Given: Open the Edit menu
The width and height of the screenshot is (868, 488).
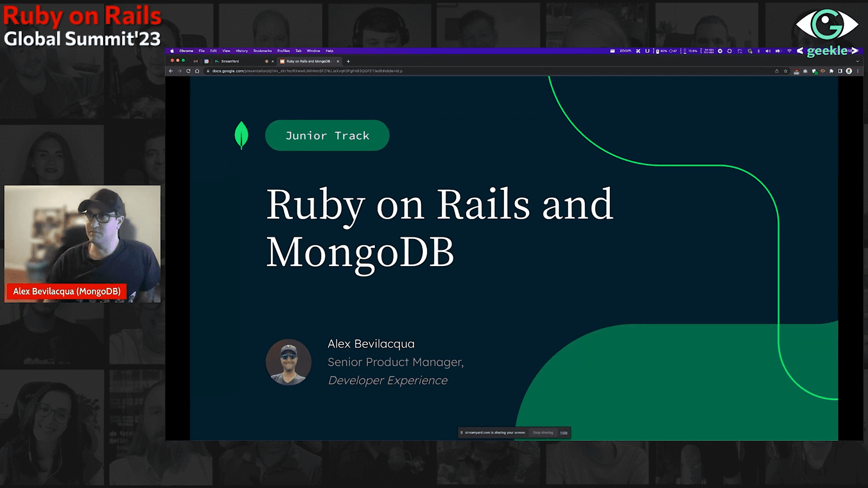Looking at the screenshot, I should click(213, 51).
